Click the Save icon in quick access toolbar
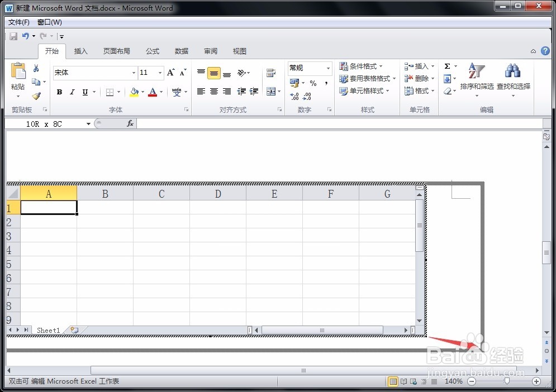 (13, 36)
